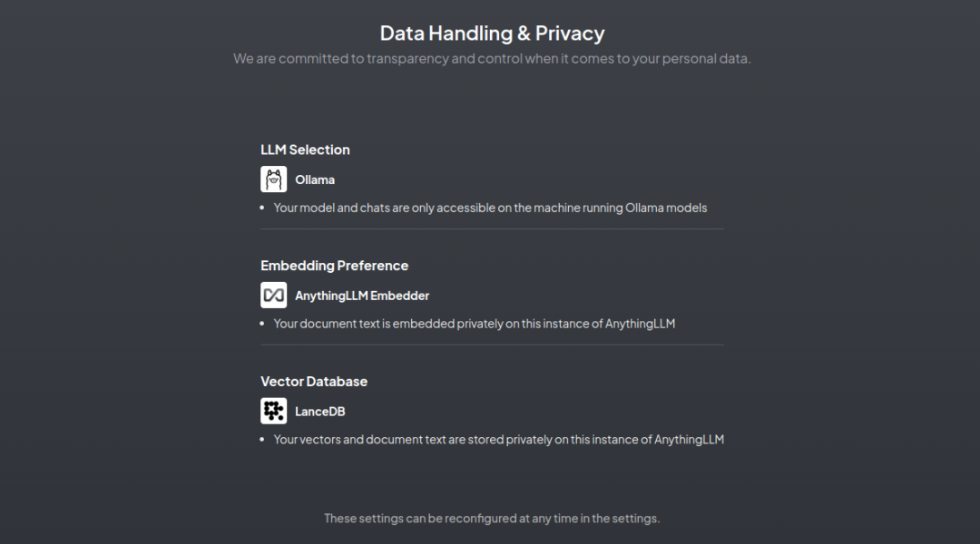Click the AnythingLLM Embedder logo icon

point(273,296)
